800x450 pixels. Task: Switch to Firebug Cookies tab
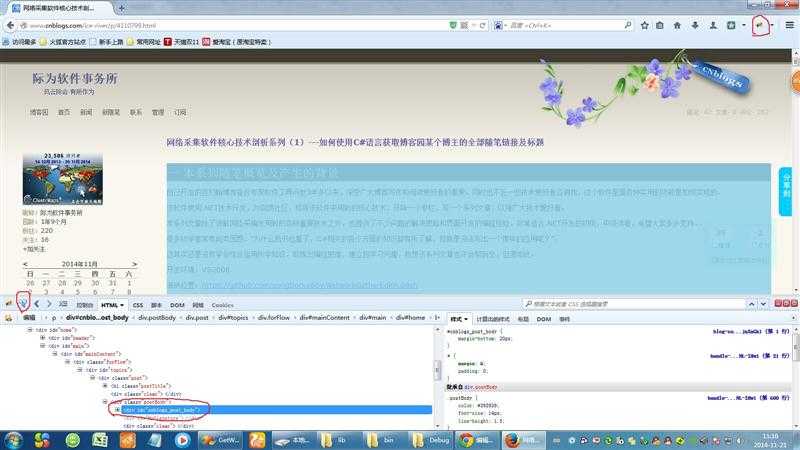222,305
